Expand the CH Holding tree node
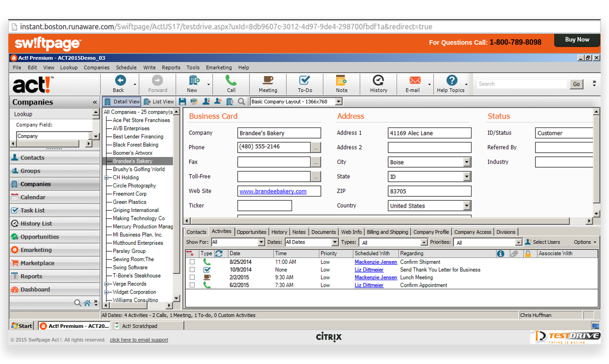 point(107,178)
